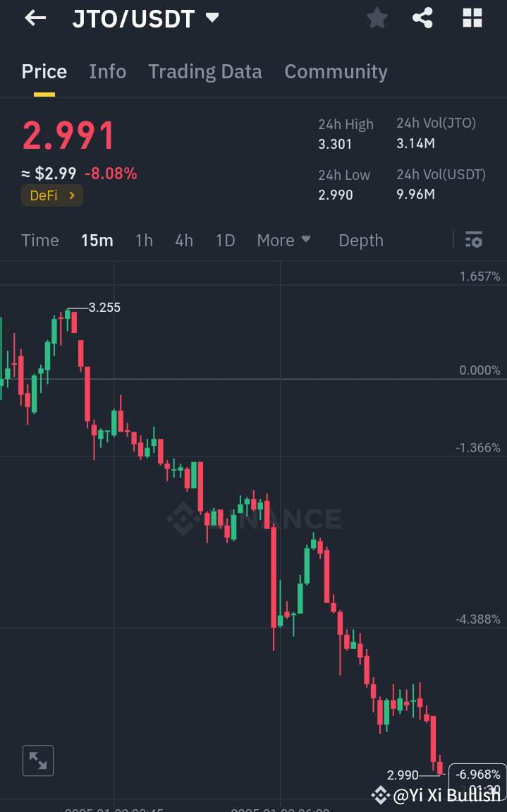Open the JTO/USDT pair selector dropdown
Viewport: 507px width, 812px height.
click(x=212, y=18)
